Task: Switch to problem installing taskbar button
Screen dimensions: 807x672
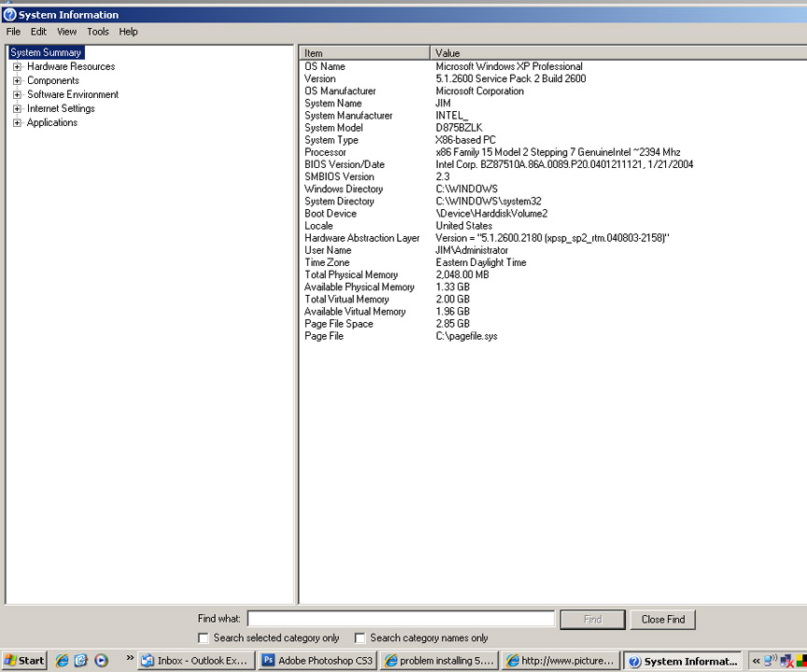Action: 440,661
